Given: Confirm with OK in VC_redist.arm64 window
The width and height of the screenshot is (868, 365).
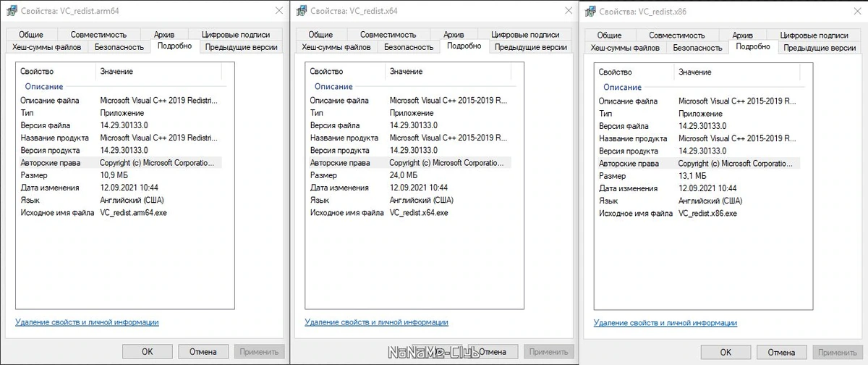Looking at the screenshot, I should point(147,352).
